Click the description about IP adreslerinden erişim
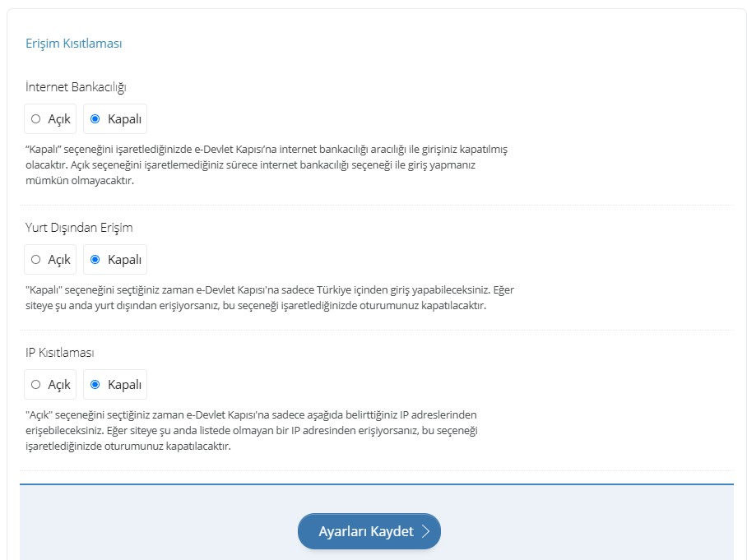Screen dimensions: 747x560 pos(252,430)
